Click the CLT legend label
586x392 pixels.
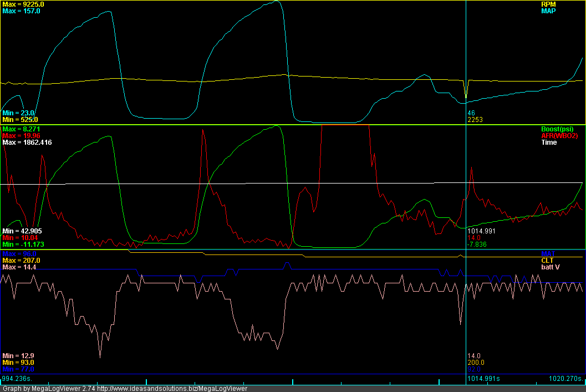click(547, 261)
